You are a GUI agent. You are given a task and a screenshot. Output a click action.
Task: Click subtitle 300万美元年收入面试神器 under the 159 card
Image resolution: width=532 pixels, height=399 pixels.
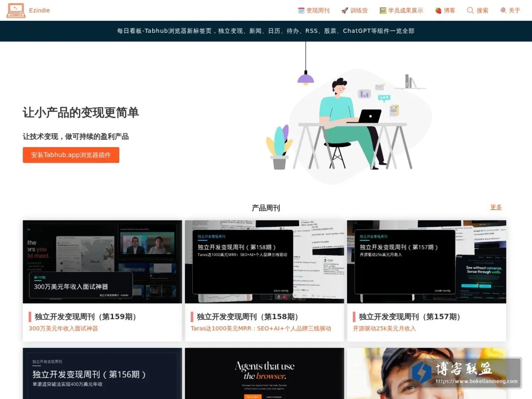(x=63, y=329)
